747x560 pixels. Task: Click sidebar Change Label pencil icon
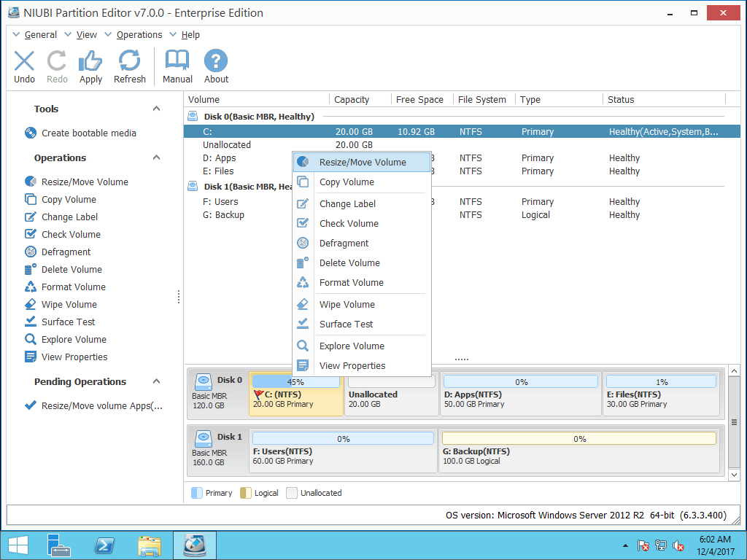tap(31, 217)
